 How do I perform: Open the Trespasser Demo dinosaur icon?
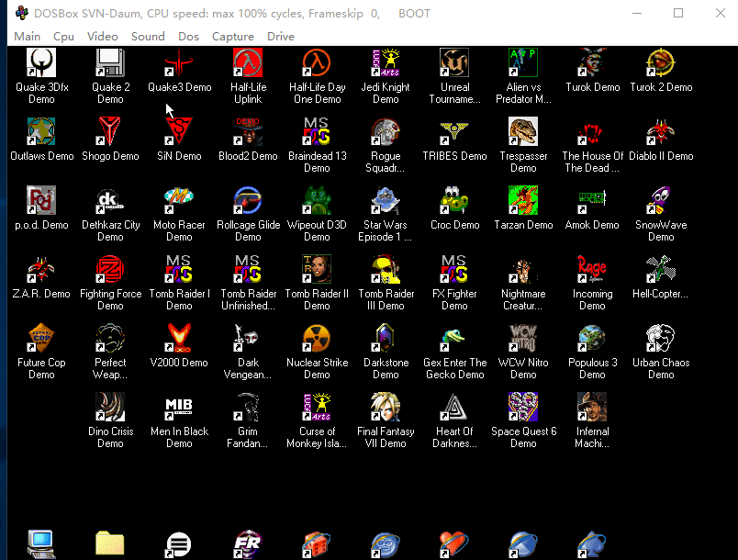(523, 131)
